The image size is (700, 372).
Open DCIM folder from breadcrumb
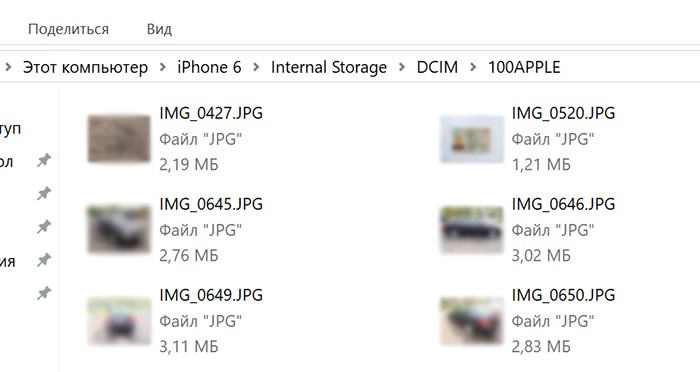point(437,67)
